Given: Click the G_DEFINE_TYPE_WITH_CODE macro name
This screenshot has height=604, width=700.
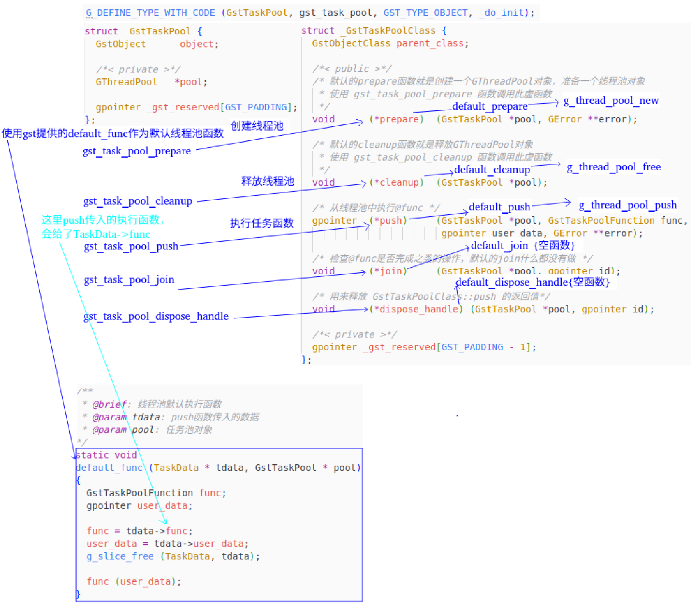Looking at the screenshot, I should [150, 13].
